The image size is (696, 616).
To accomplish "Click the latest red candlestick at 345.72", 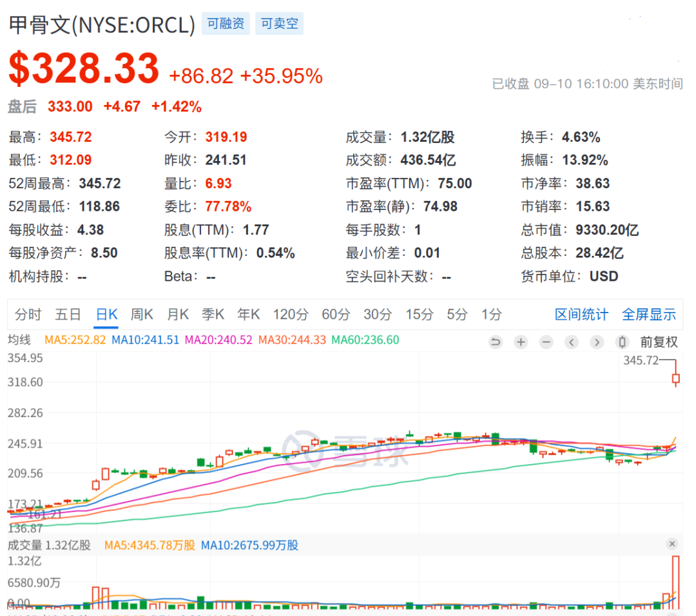I will 676,378.
